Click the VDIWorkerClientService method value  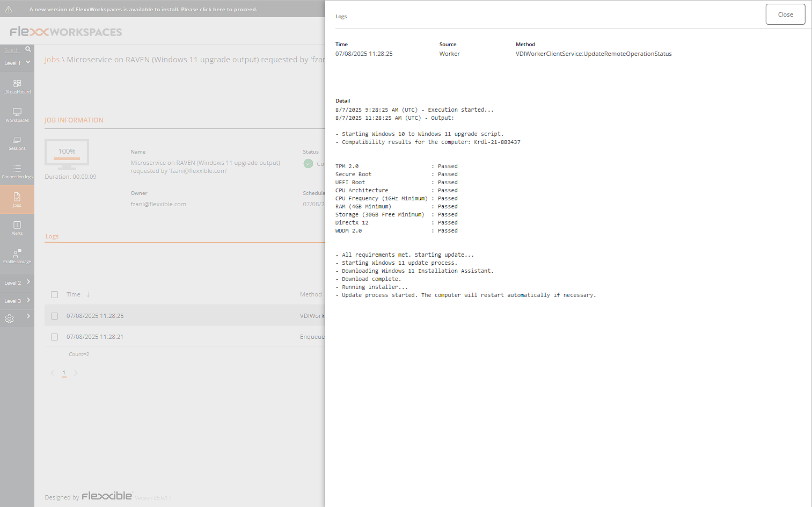point(594,54)
